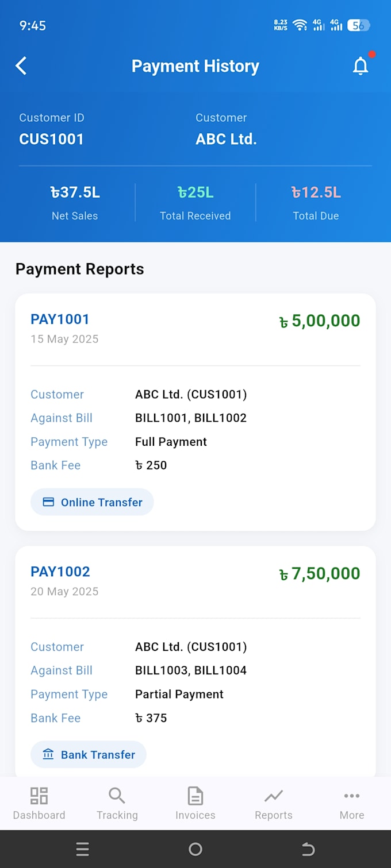Tap customer ID CUS1001 in header

51,139
